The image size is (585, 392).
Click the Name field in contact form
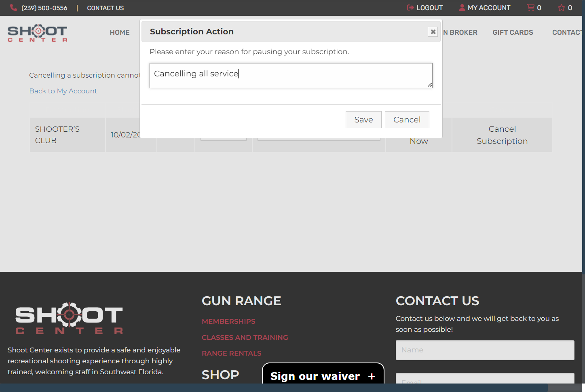pos(485,350)
